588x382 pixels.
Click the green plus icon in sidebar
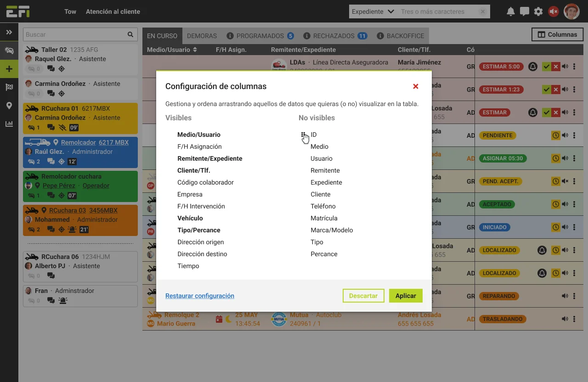[x=9, y=69]
